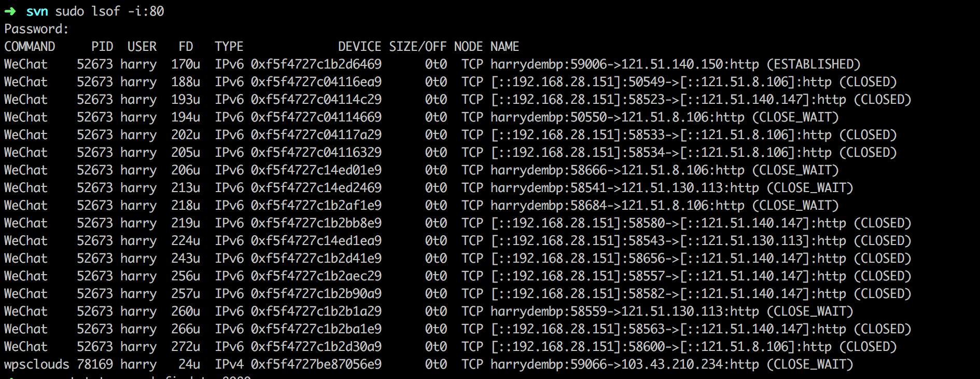The image size is (980, 379).
Task: Click the COMMAND column header
Action: click(30, 47)
